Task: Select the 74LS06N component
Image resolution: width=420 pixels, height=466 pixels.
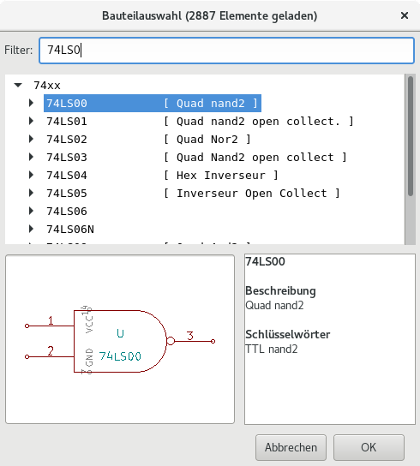Action: (70, 229)
